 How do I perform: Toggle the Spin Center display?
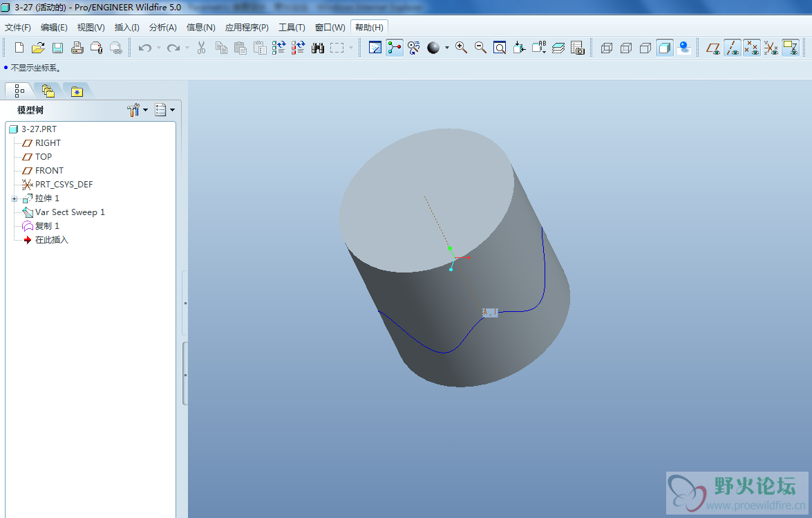click(x=395, y=48)
